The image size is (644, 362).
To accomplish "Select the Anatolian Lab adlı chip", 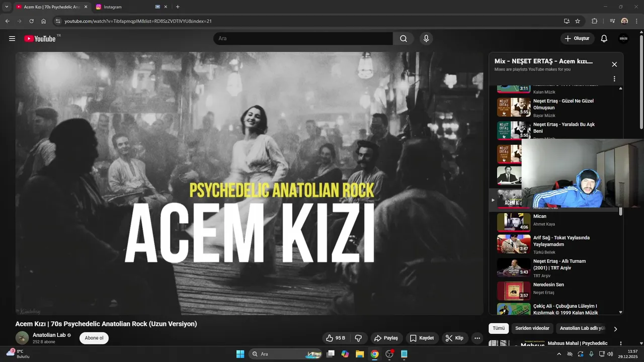I will pyautogui.click(x=582, y=328).
